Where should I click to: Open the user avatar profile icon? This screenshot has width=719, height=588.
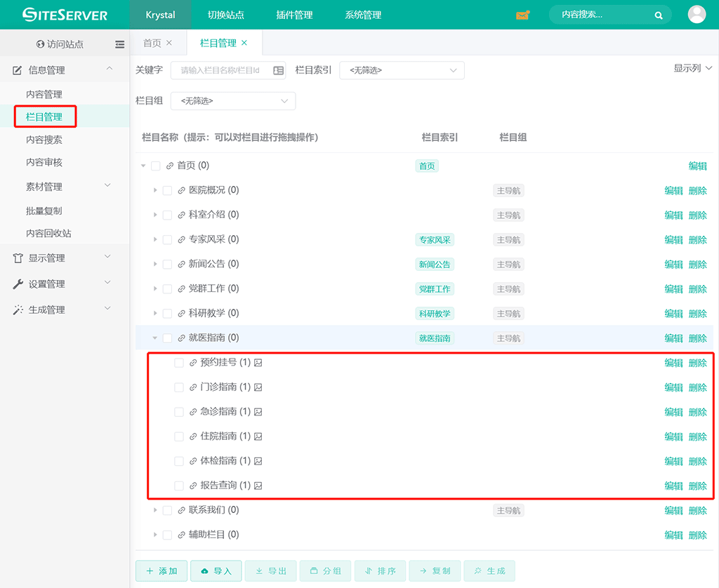point(697,15)
